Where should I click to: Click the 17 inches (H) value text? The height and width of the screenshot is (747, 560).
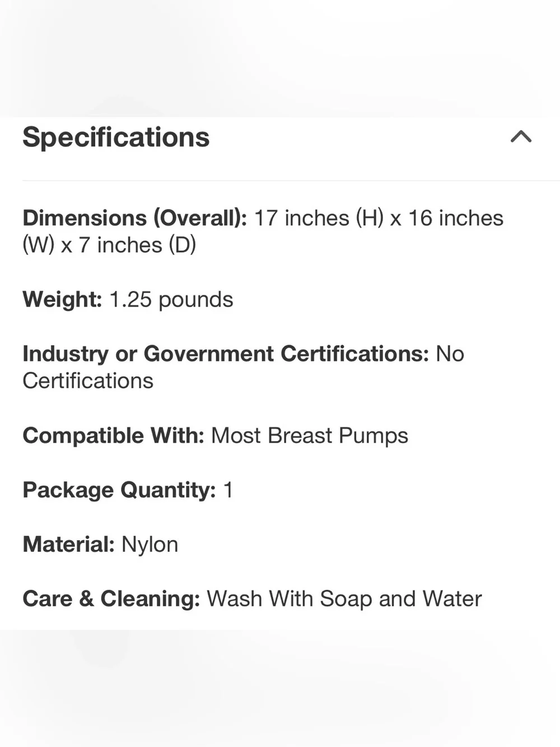pos(319,218)
